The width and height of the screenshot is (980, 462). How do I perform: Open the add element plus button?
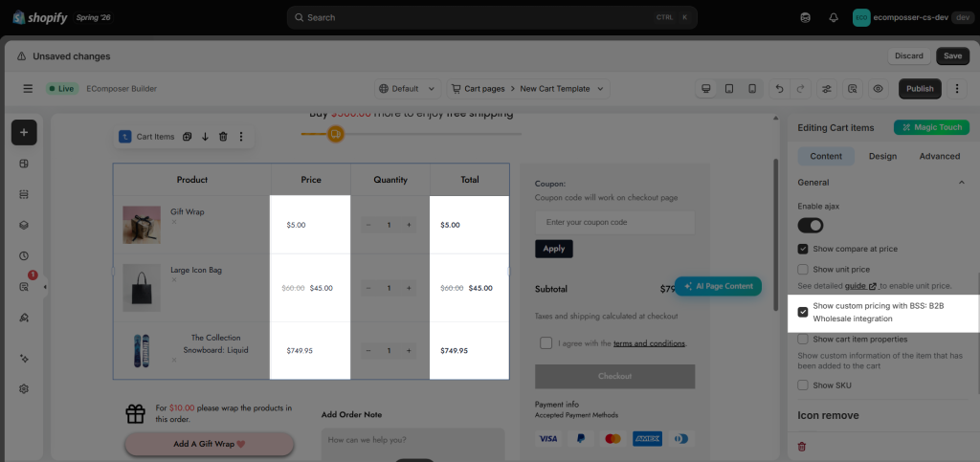(x=24, y=132)
